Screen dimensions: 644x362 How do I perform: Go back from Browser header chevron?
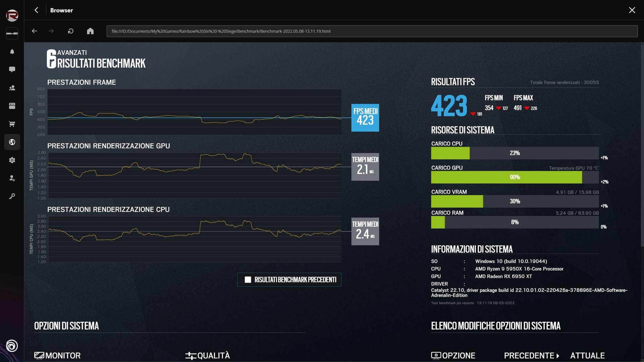tap(36, 10)
